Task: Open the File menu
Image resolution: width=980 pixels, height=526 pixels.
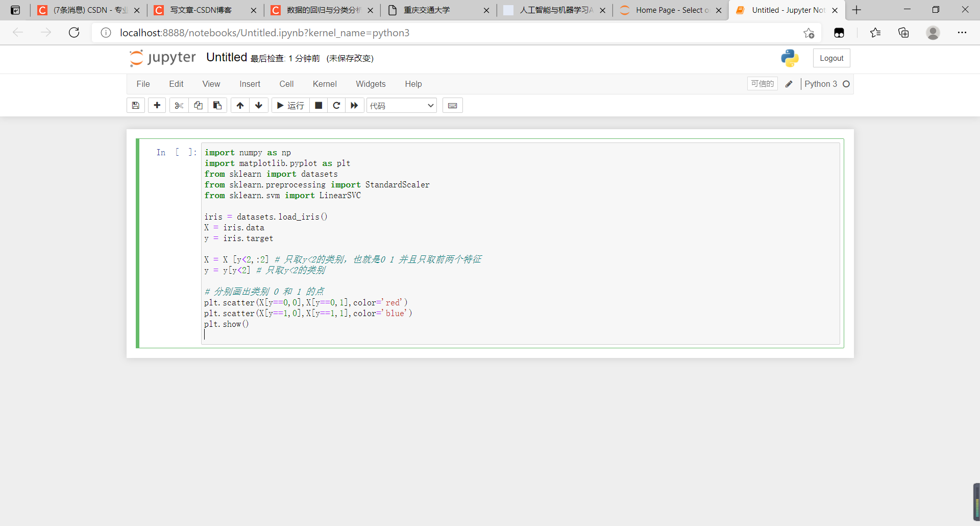Action: click(143, 84)
